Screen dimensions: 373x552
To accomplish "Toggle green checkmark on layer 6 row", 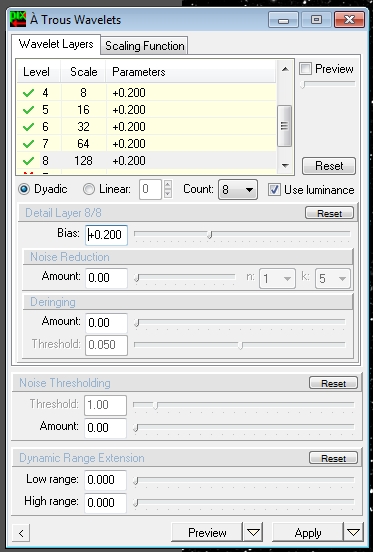I will tap(28, 127).
